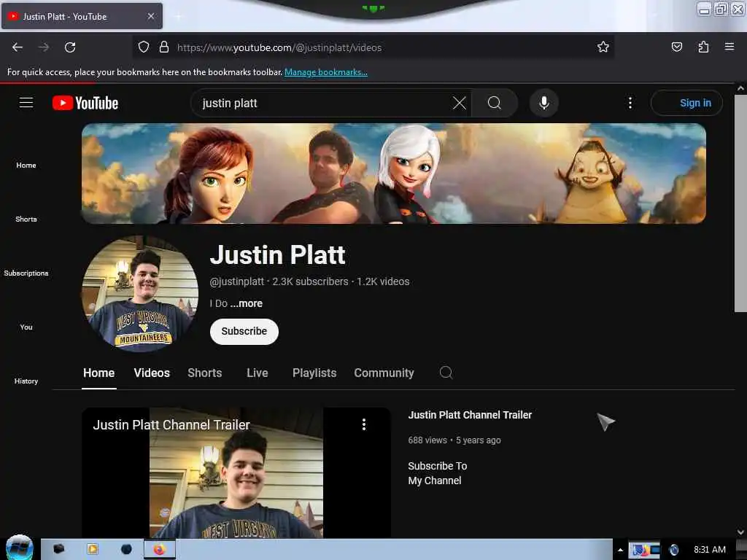
Task: Switch to channel Community tab
Action: pos(384,373)
